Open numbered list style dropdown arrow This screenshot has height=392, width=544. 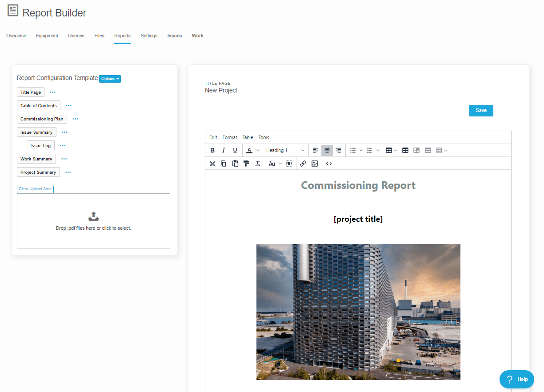(378, 150)
